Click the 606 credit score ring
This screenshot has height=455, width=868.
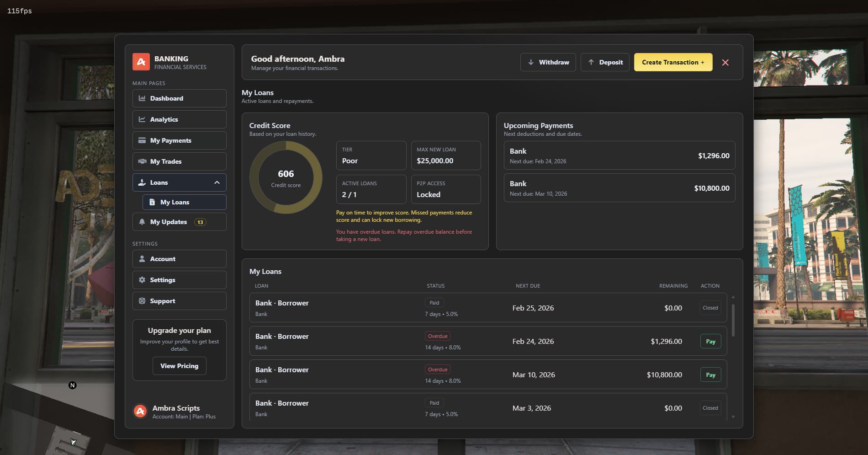(286, 177)
